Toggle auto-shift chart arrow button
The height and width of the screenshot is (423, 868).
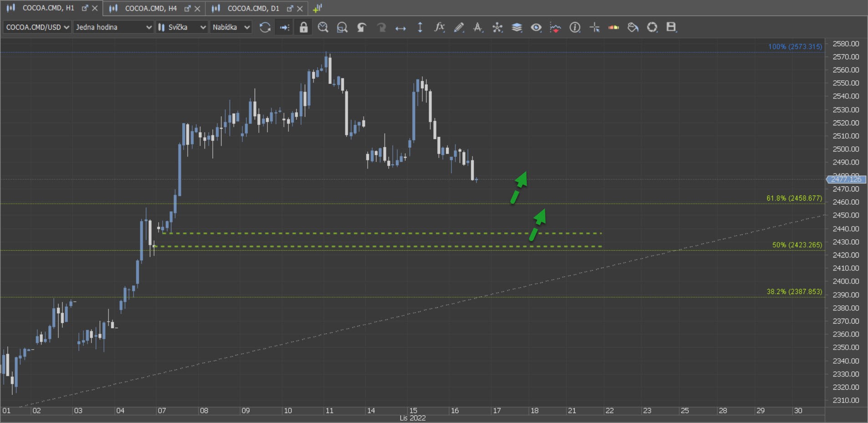[284, 27]
